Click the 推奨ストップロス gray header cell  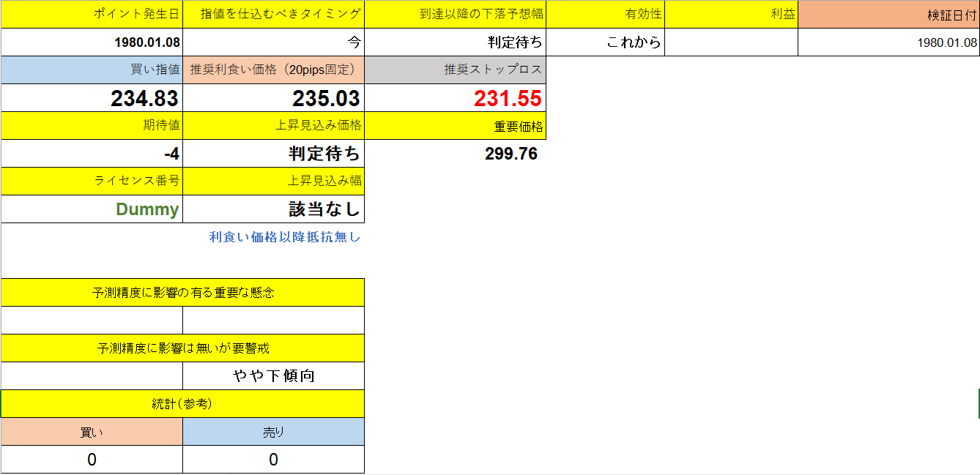[x=456, y=70]
